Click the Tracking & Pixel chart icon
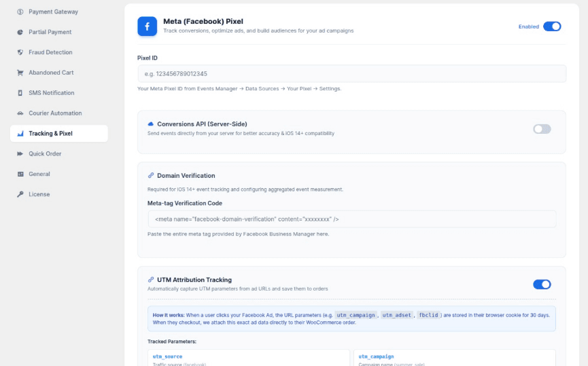This screenshot has height=366, width=588. pyautogui.click(x=20, y=133)
